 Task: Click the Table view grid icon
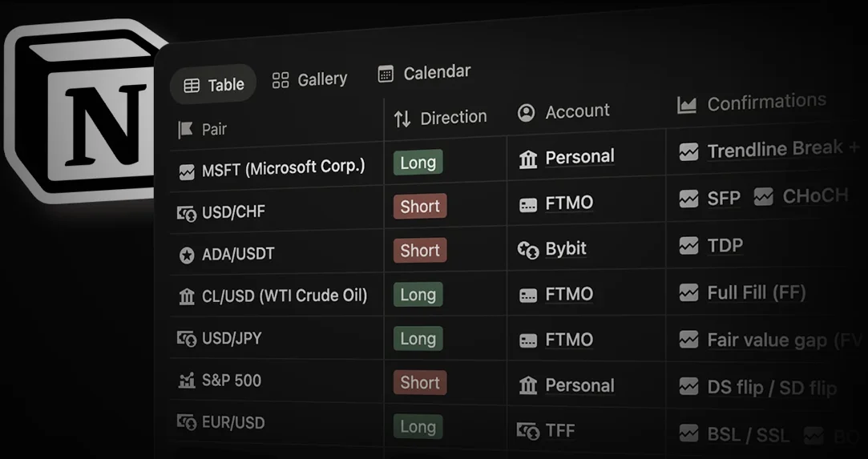192,86
